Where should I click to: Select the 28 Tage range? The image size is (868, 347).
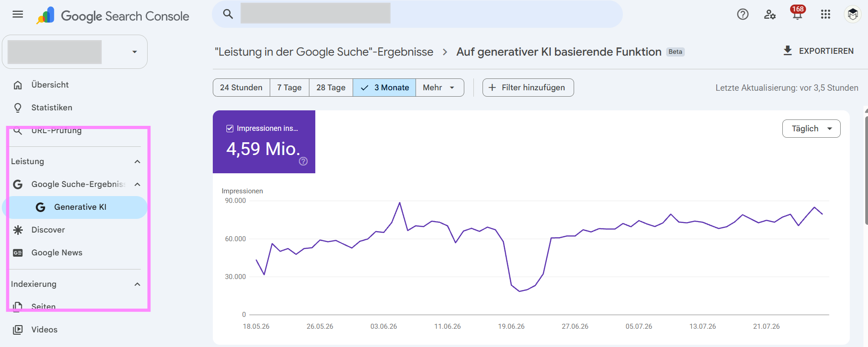331,88
